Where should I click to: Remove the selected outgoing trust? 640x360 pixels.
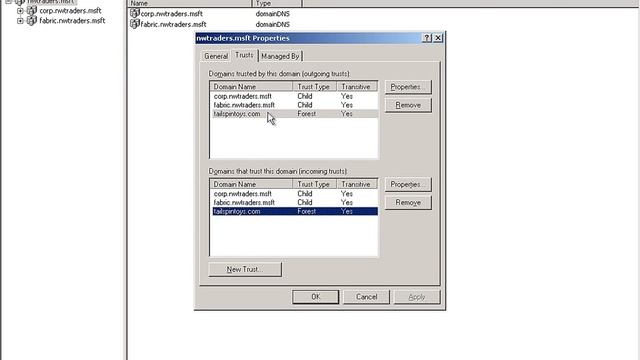click(x=408, y=105)
